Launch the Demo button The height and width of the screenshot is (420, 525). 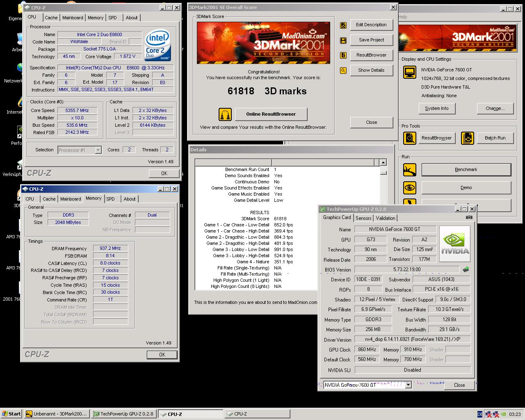(x=466, y=188)
